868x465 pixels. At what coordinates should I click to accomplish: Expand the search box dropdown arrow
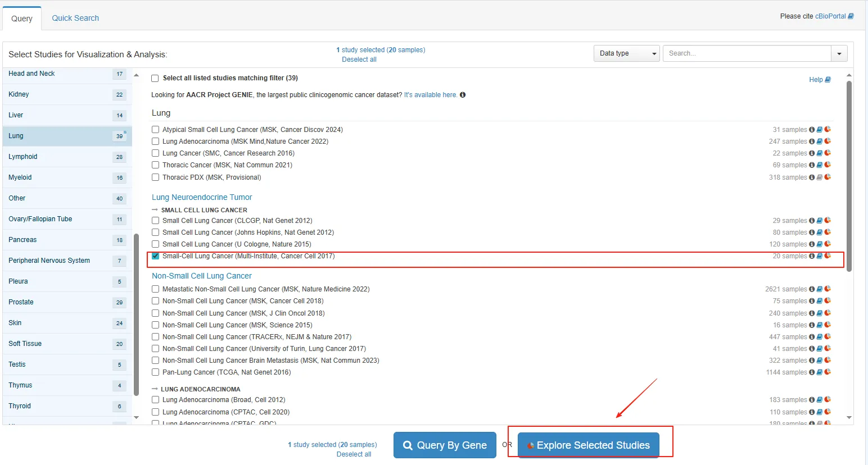(839, 53)
